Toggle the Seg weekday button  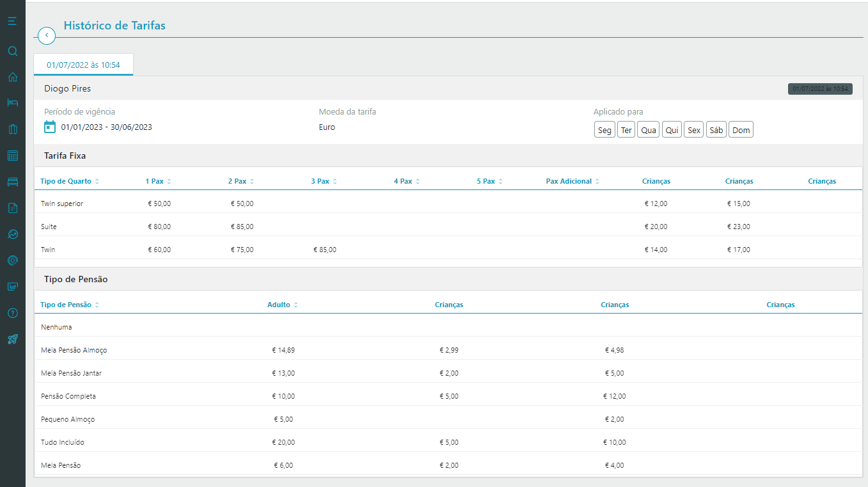pos(604,130)
